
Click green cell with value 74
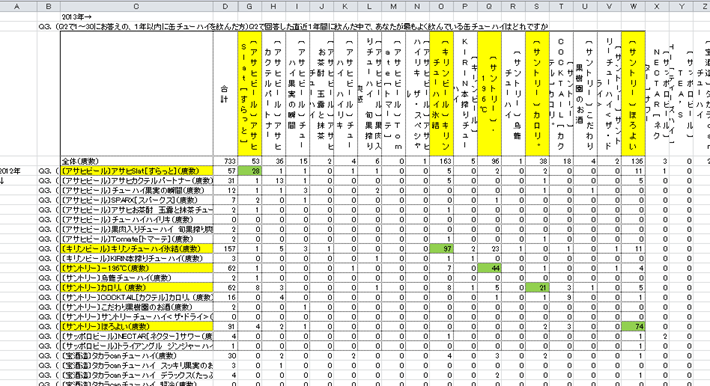coord(633,326)
